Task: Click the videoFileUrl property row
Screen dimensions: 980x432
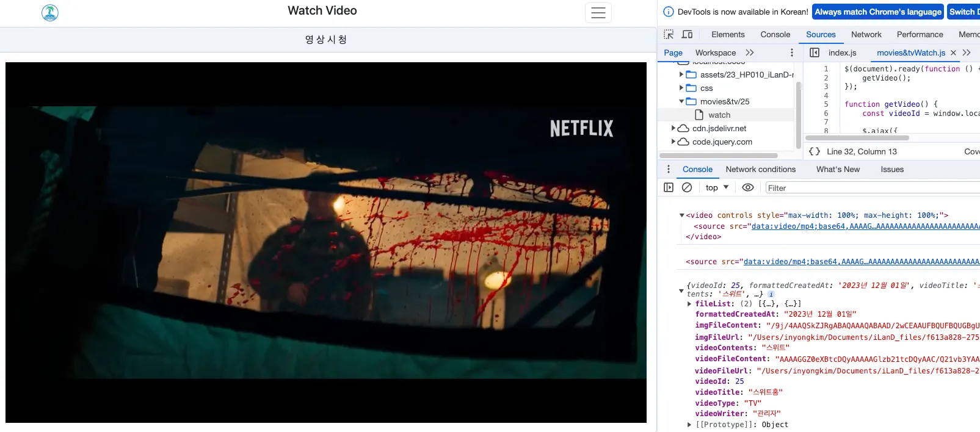Action: pos(837,371)
